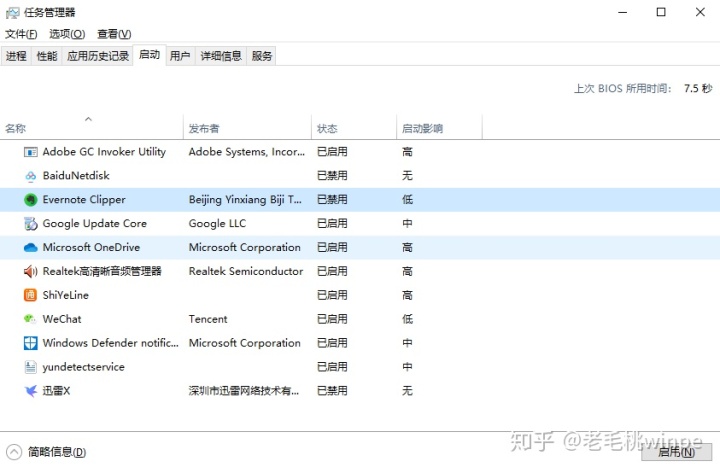Viewport: 720px width, 473px height.
Task: Switch to the 进程 tab
Action: (16, 56)
